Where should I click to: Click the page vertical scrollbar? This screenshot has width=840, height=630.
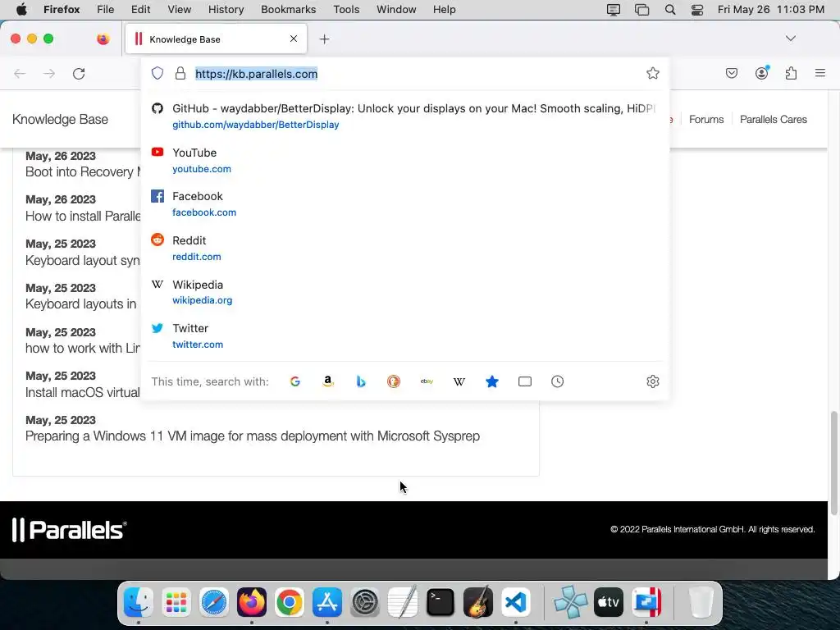tap(833, 463)
